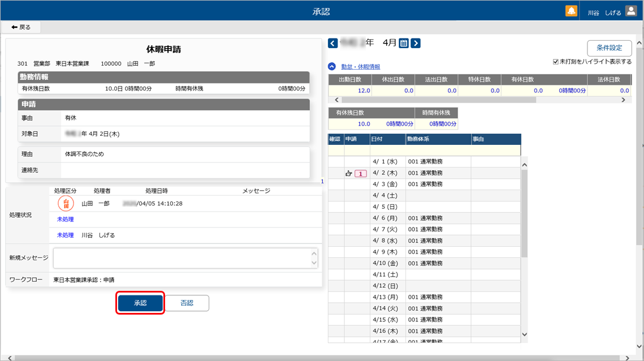Click the 時間有休残 header in summary table

coord(436,113)
